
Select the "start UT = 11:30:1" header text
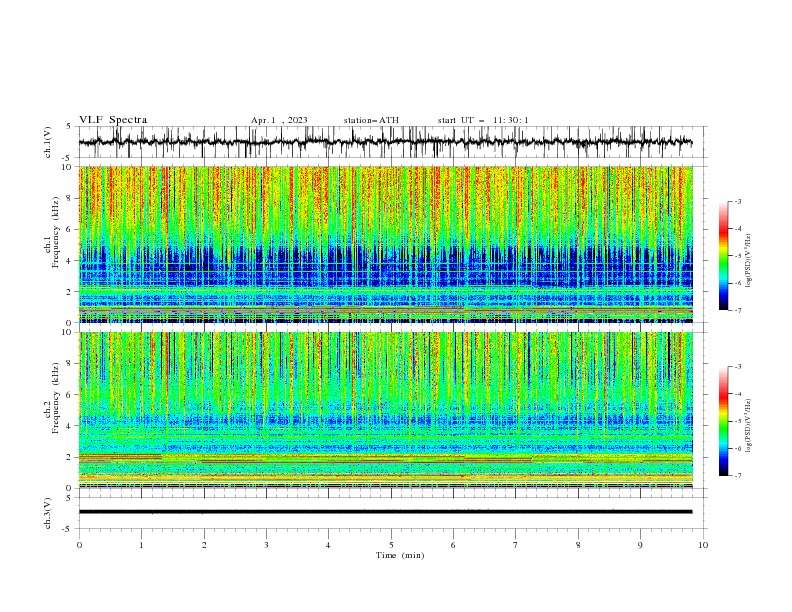(483, 120)
